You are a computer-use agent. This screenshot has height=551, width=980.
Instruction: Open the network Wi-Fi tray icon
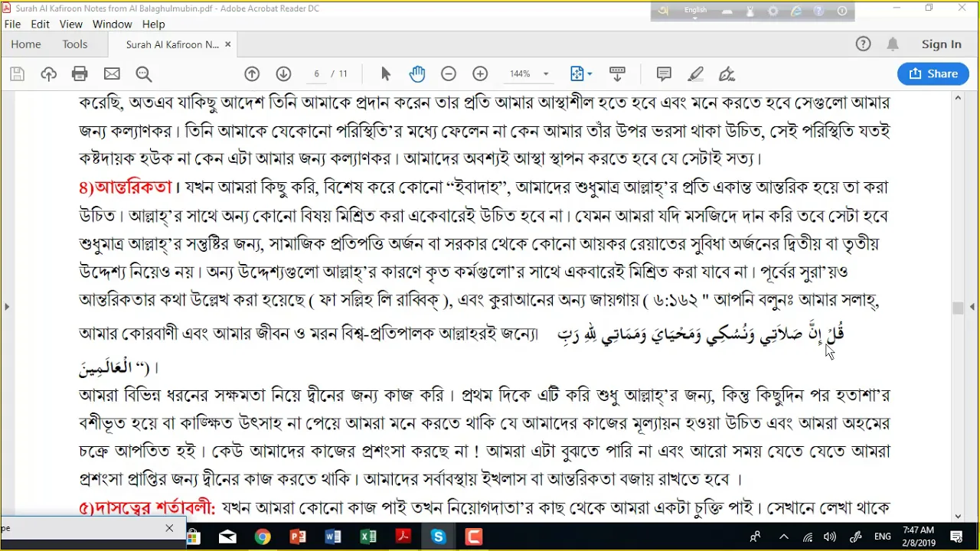(x=808, y=537)
